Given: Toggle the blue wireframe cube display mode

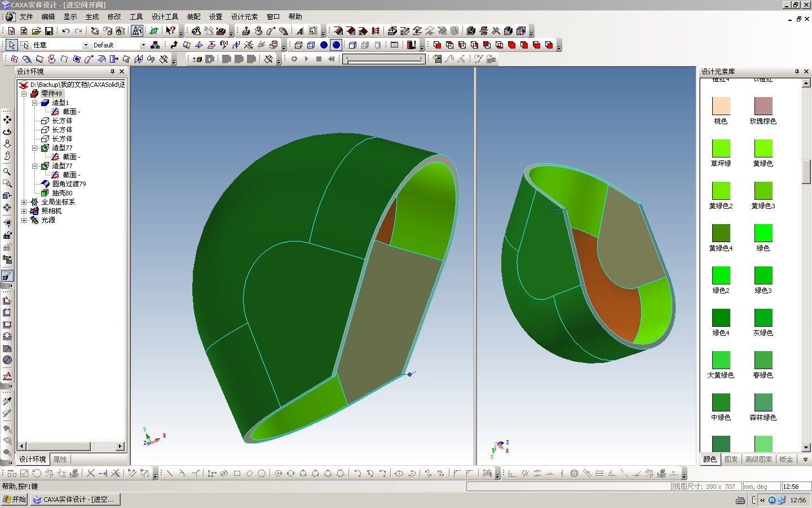Looking at the screenshot, I should 311,45.
